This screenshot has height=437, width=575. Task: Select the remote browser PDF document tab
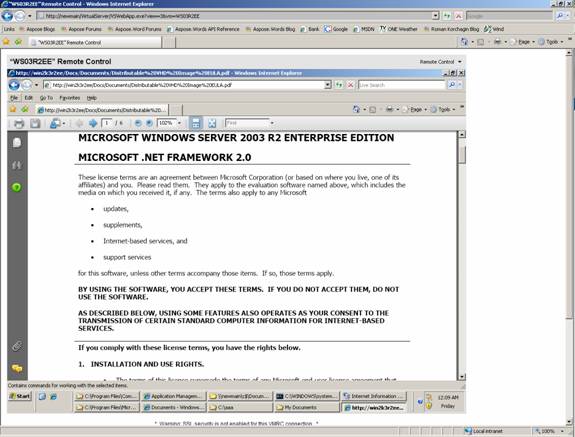tap(102, 110)
